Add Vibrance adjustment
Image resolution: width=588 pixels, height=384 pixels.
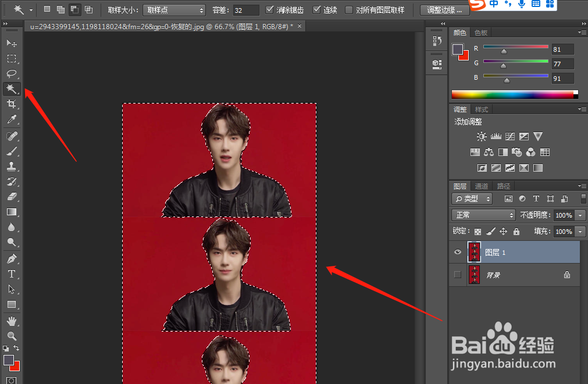tap(538, 136)
